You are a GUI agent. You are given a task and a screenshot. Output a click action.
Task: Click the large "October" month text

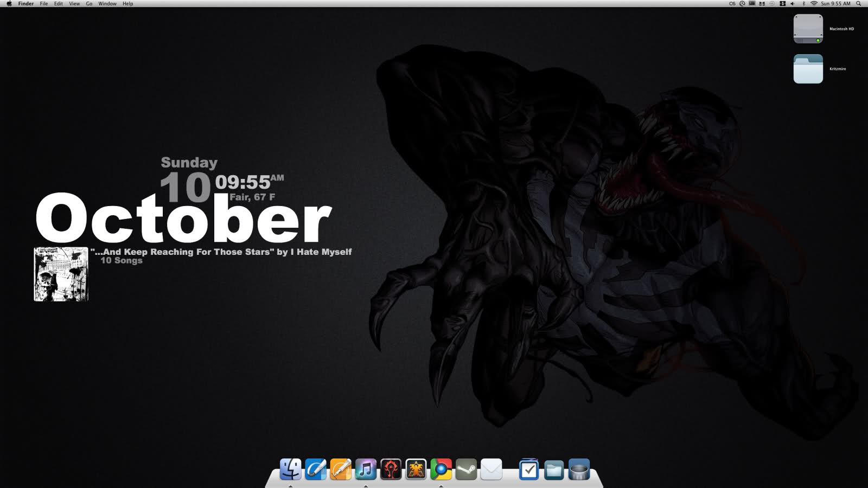tap(183, 218)
